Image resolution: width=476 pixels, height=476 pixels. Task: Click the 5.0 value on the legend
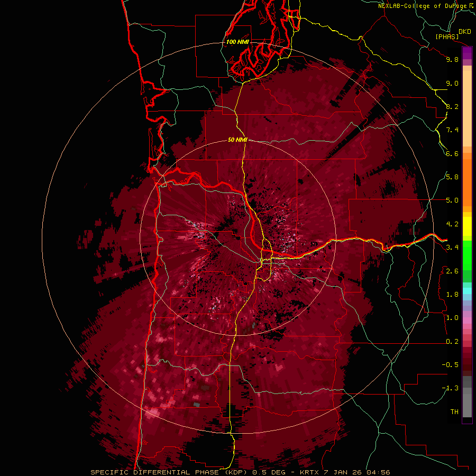click(x=452, y=200)
